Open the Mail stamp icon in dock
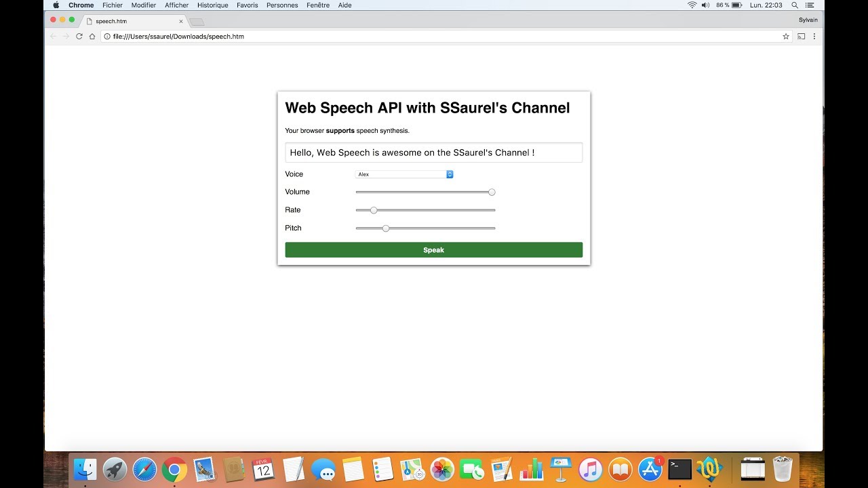The image size is (868, 488). 204,469
